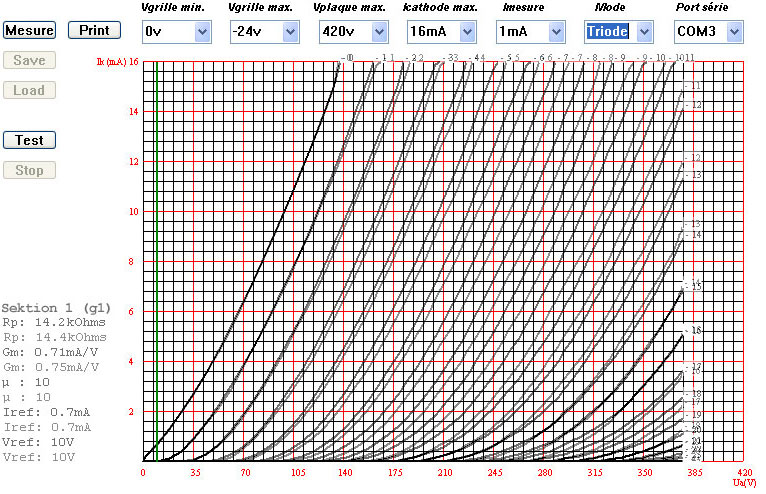Click the Port série label
The image size is (766, 494).
tap(702, 7)
